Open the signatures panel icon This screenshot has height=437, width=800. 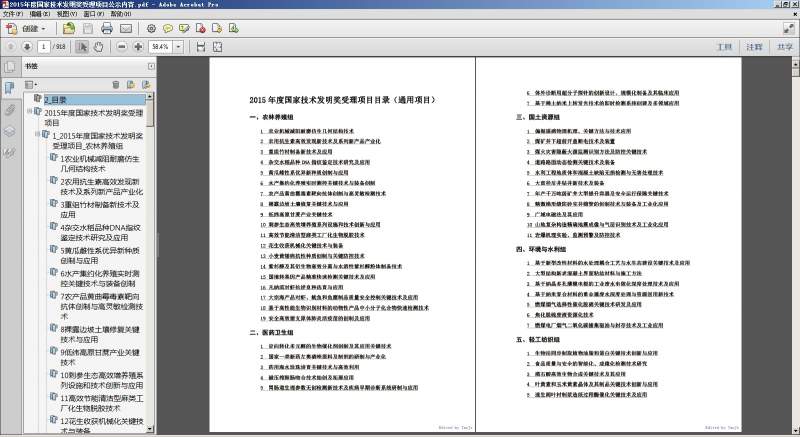pos(9,152)
